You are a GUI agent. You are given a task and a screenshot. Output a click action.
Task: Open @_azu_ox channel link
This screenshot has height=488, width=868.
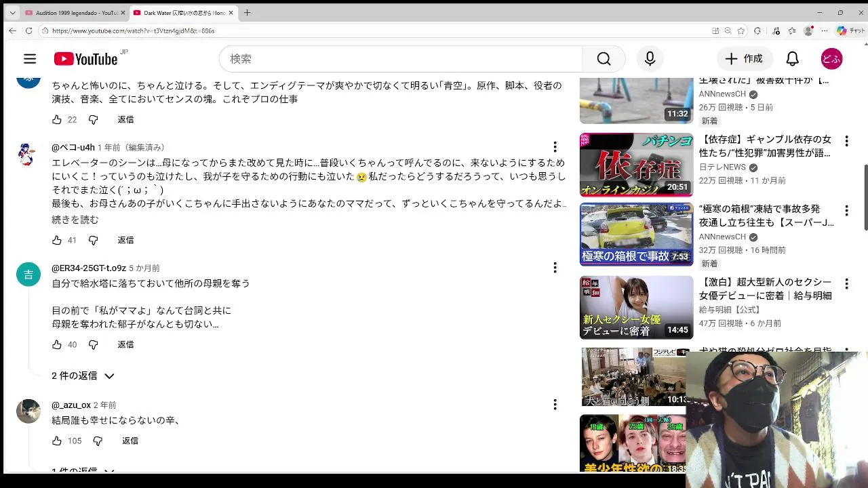click(x=71, y=405)
